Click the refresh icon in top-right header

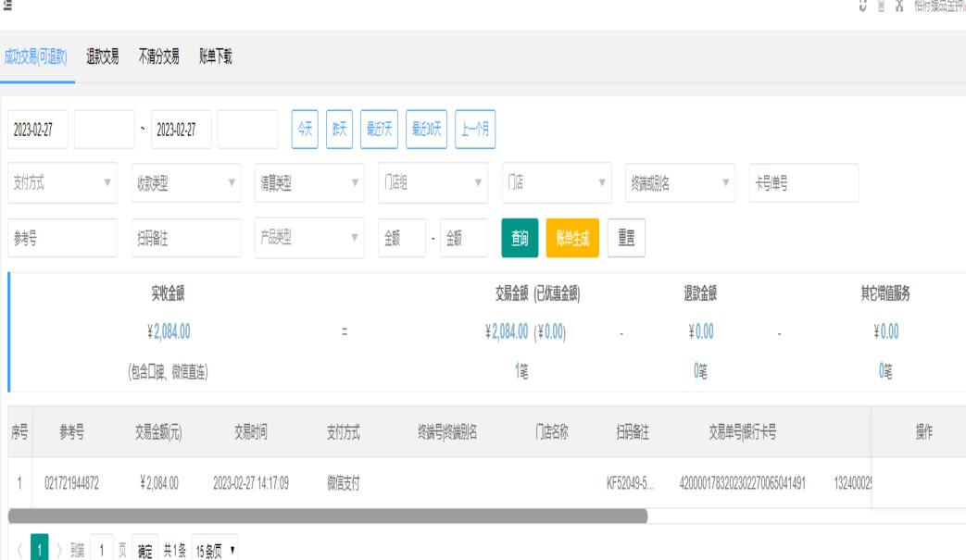click(x=863, y=6)
